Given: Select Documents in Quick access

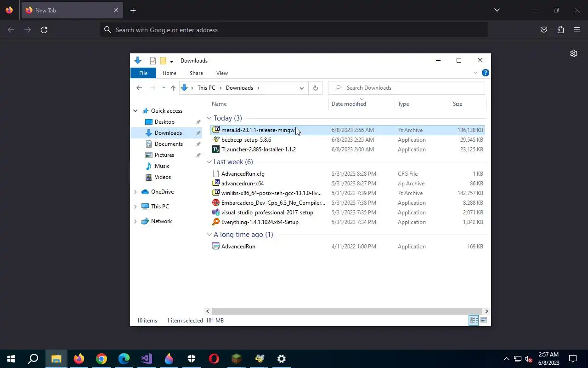Looking at the screenshot, I should (169, 144).
